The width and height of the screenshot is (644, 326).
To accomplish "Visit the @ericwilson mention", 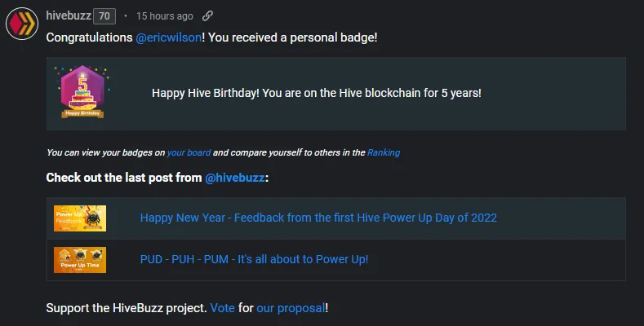I will tap(168, 37).
